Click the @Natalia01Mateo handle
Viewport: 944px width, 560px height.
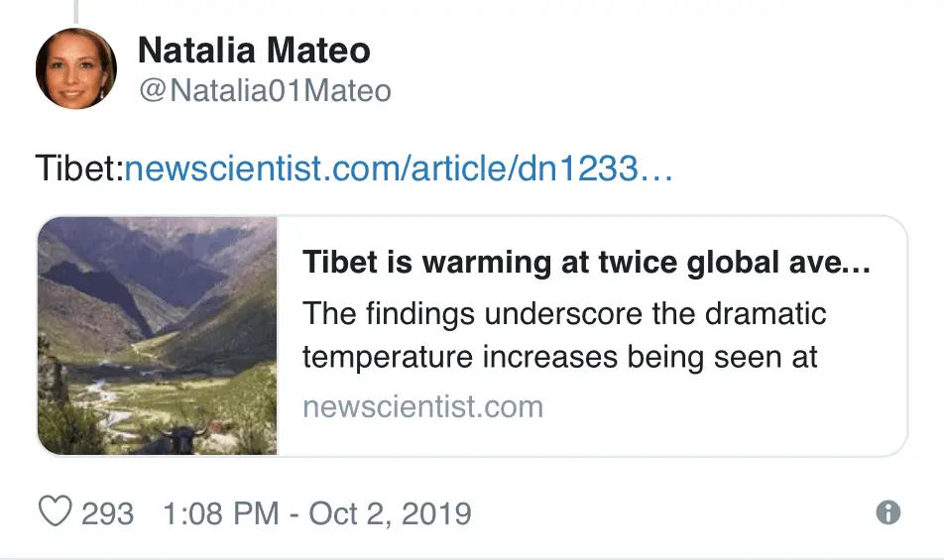(x=265, y=91)
